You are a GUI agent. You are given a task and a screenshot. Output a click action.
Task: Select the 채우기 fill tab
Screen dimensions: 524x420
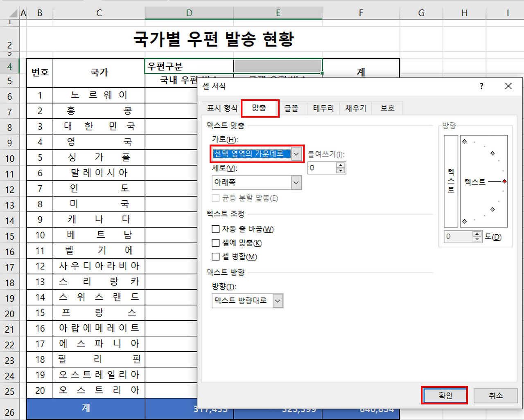(355, 108)
